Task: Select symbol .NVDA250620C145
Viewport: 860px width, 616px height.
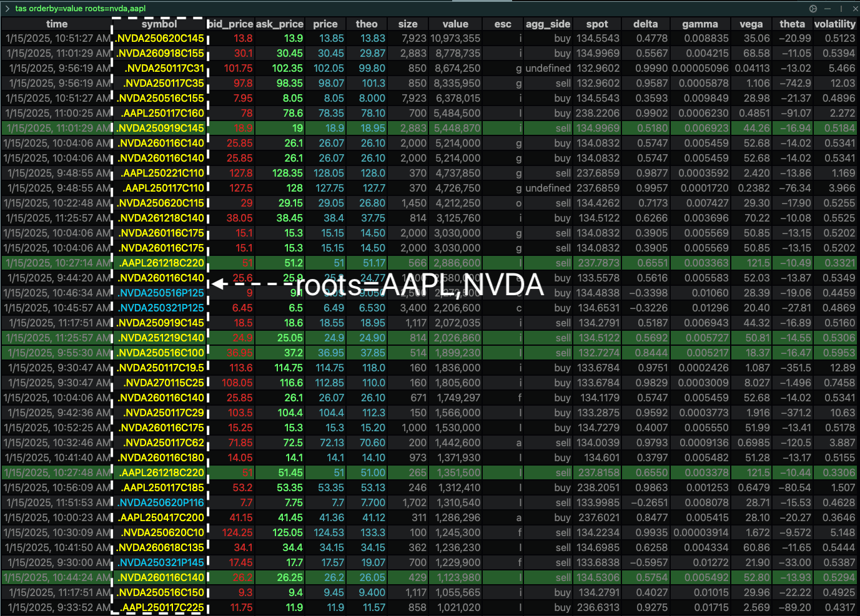Action: [x=160, y=38]
